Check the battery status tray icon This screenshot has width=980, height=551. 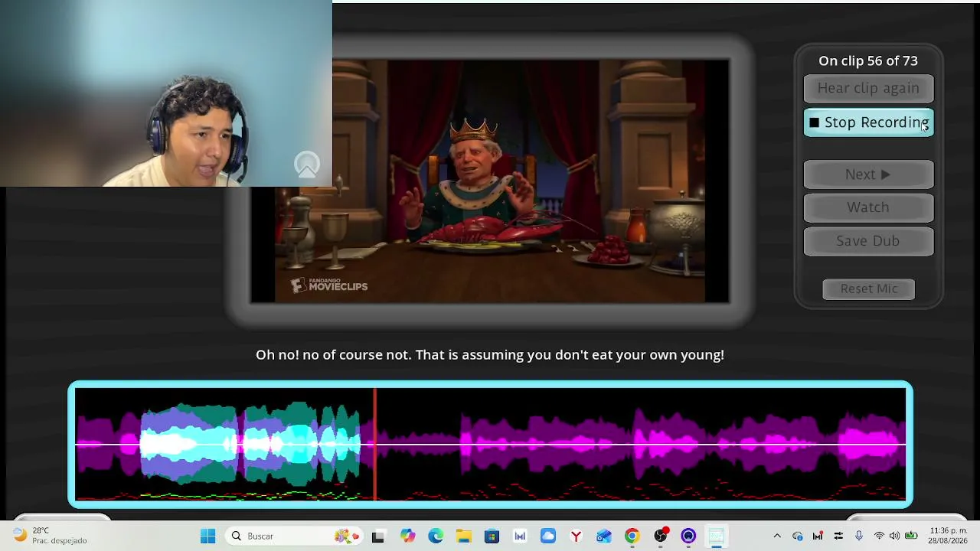click(911, 536)
